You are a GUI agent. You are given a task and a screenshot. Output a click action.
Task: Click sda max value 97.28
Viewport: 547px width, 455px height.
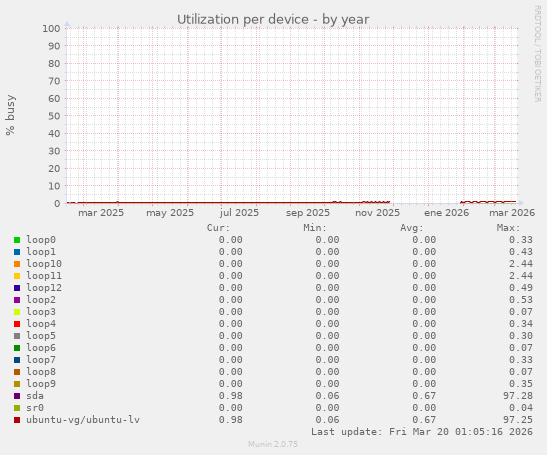518,396
